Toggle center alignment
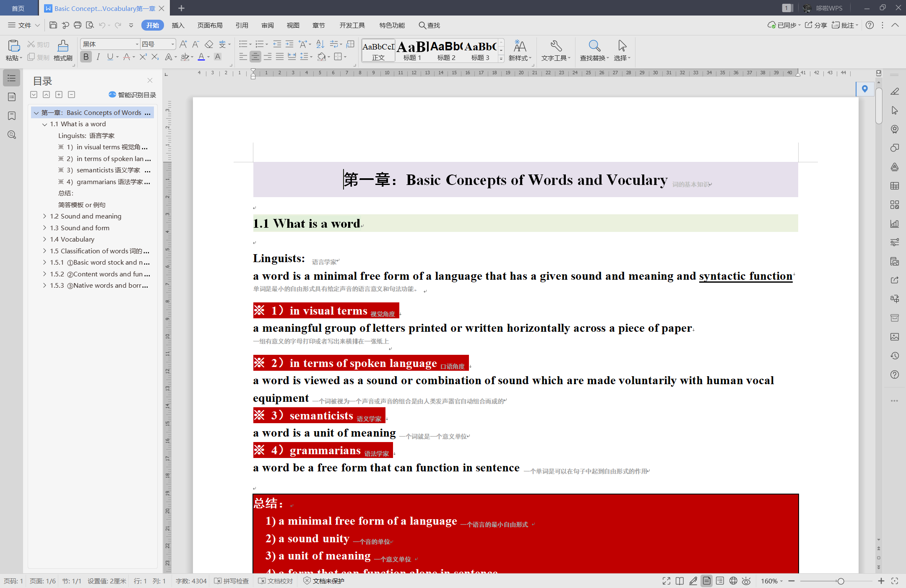This screenshot has width=906, height=588. [x=255, y=57]
